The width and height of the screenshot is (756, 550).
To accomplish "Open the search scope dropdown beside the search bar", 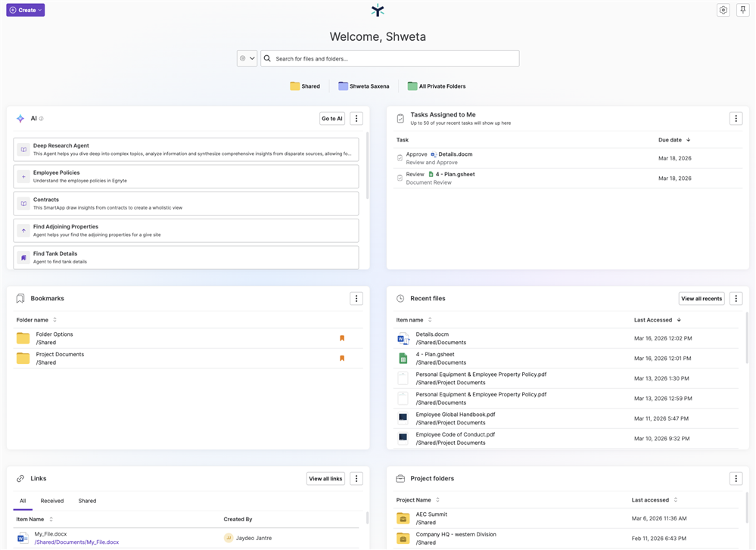I will point(247,58).
